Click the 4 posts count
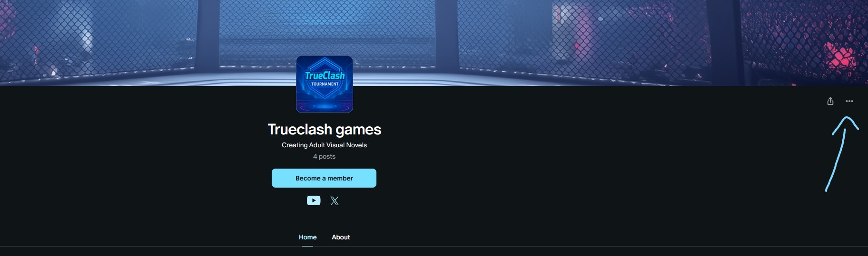Viewport: 868px width, 256px height. (324, 156)
